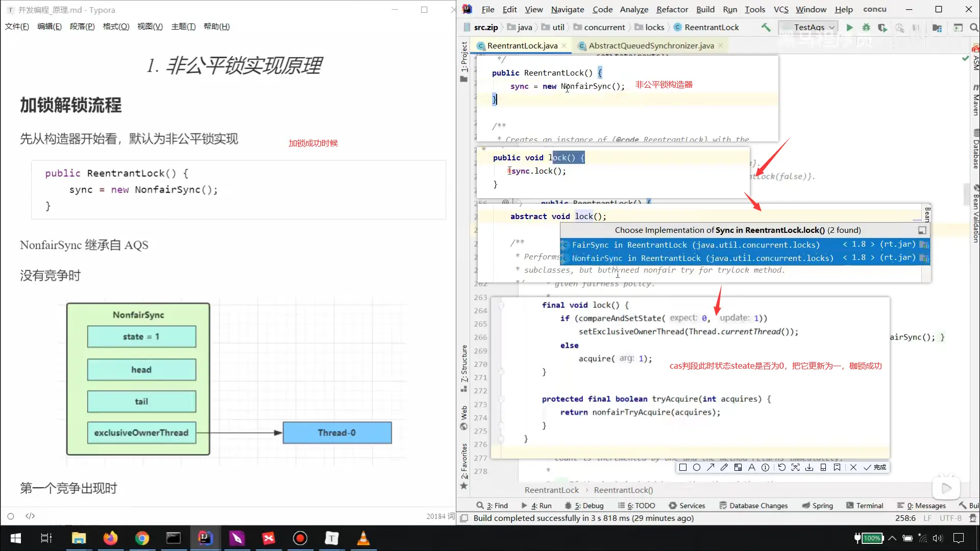Switch to AbstractQueuedSynchronizer.java editor tab

point(651,45)
